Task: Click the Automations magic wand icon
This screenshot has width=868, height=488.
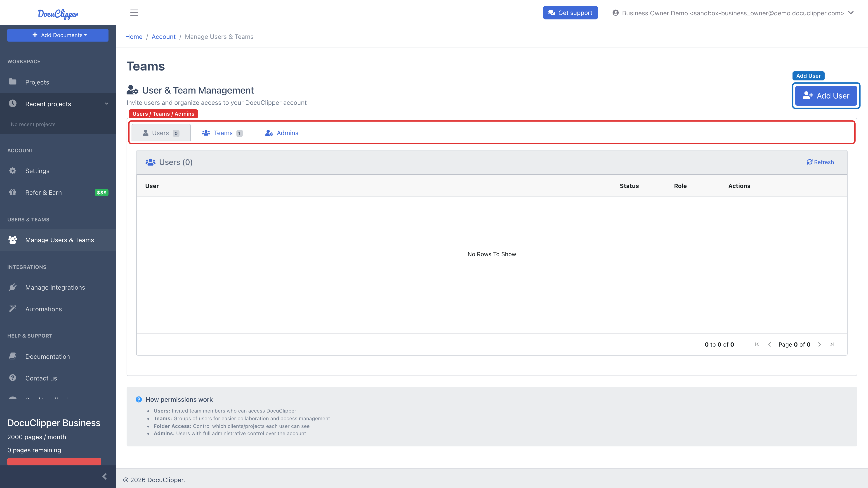Action: pyautogui.click(x=13, y=309)
